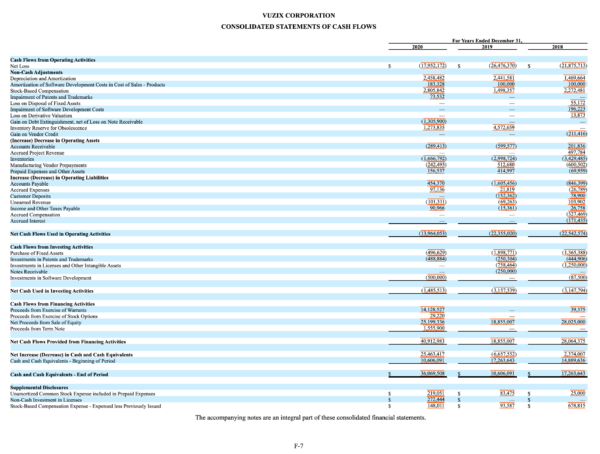
Task: Click 'Cash Flows from Operating Activities' heading
Action: [53, 60]
